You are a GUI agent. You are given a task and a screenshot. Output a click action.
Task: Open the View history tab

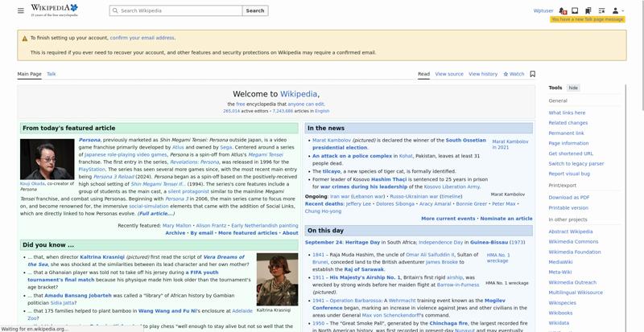pyautogui.click(x=482, y=74)
